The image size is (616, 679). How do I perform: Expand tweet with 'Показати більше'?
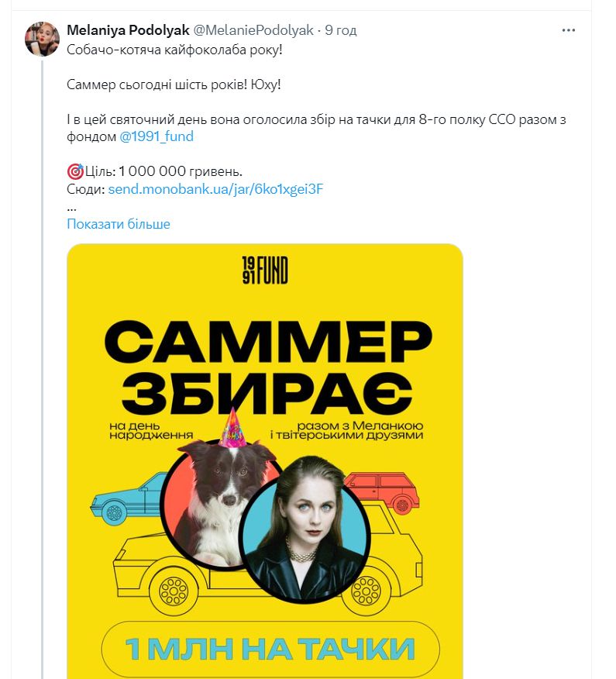click(119, 224)
